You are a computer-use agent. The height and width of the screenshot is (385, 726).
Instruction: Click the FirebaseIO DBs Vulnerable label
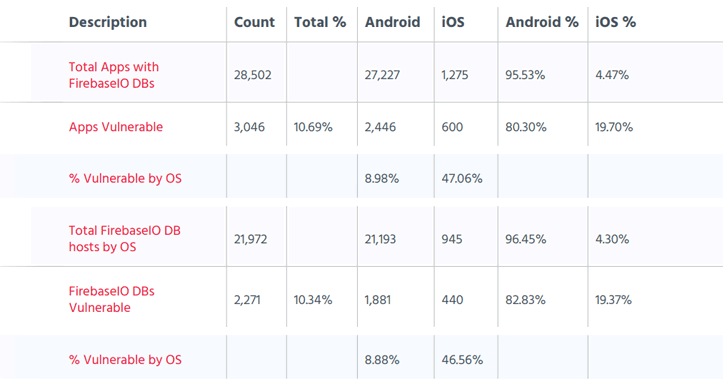click(112, 299)
